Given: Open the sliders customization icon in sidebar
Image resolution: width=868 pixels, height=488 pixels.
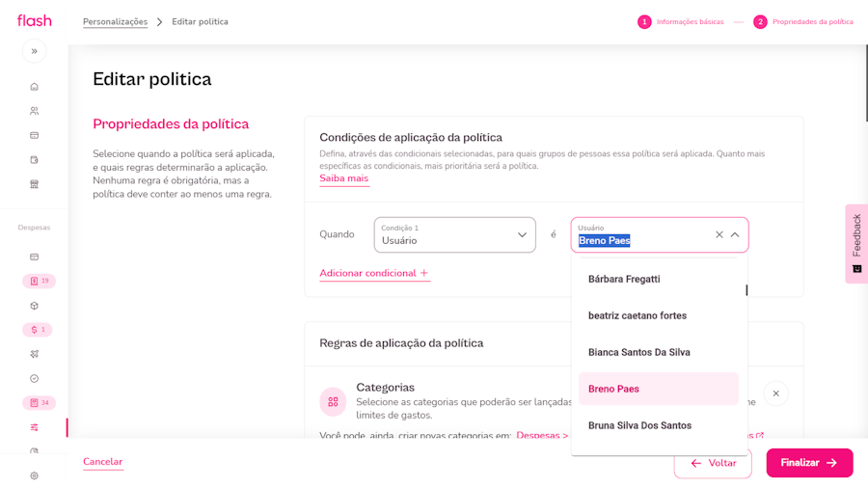Looking at the screenshot, I should (35, 427).
